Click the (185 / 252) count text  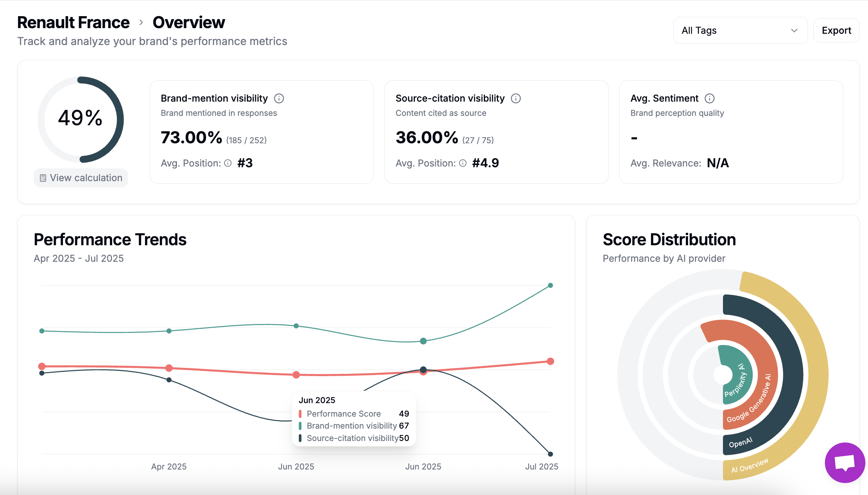click(247, 140)
